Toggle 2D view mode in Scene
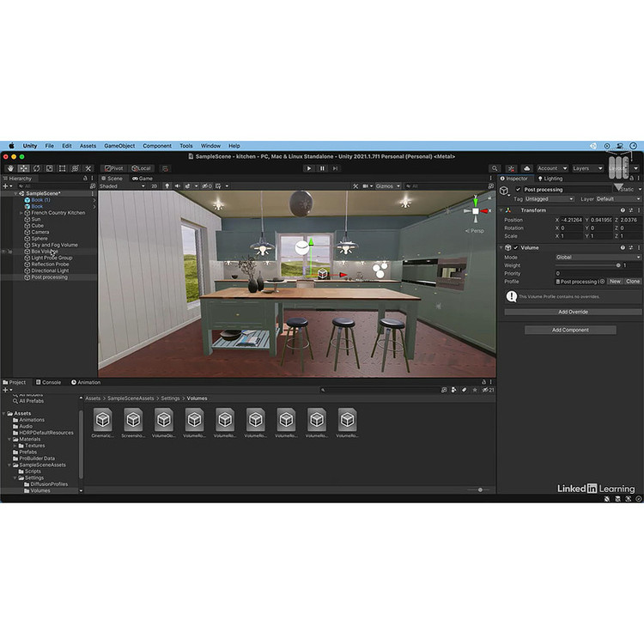This screenshot has width=644, height=644. point(155,185)
